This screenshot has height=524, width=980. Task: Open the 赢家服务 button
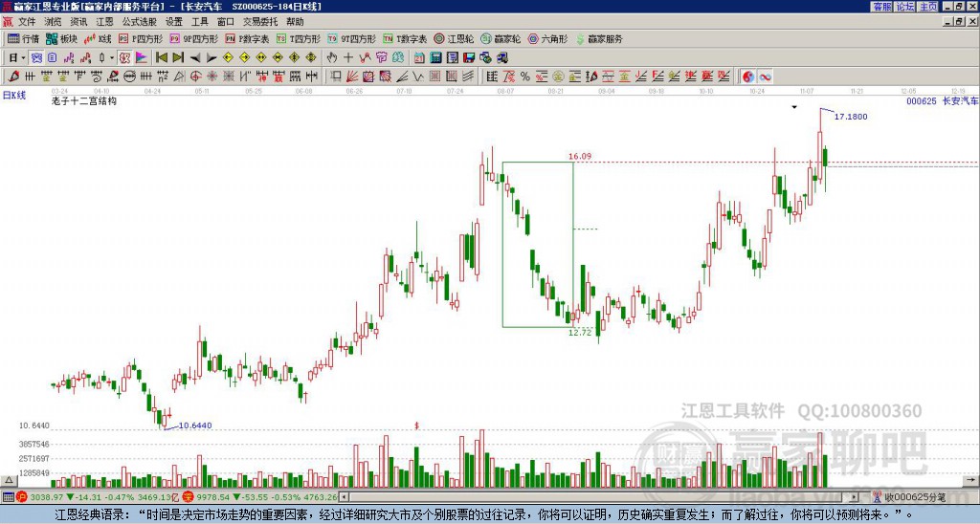click(x=599, y=38)
